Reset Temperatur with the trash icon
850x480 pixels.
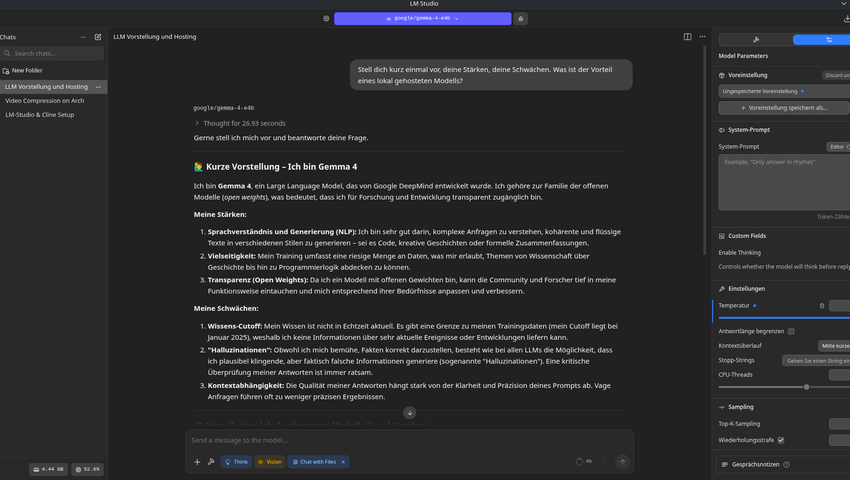[822, 306]
